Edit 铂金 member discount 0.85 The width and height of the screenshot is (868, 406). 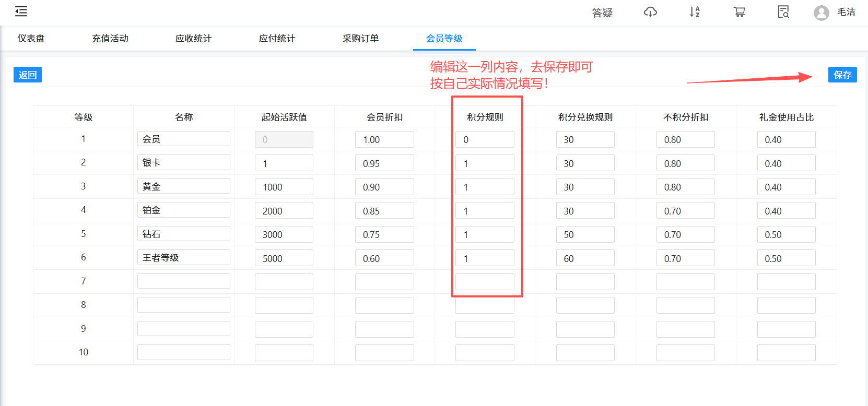point(384,210)
